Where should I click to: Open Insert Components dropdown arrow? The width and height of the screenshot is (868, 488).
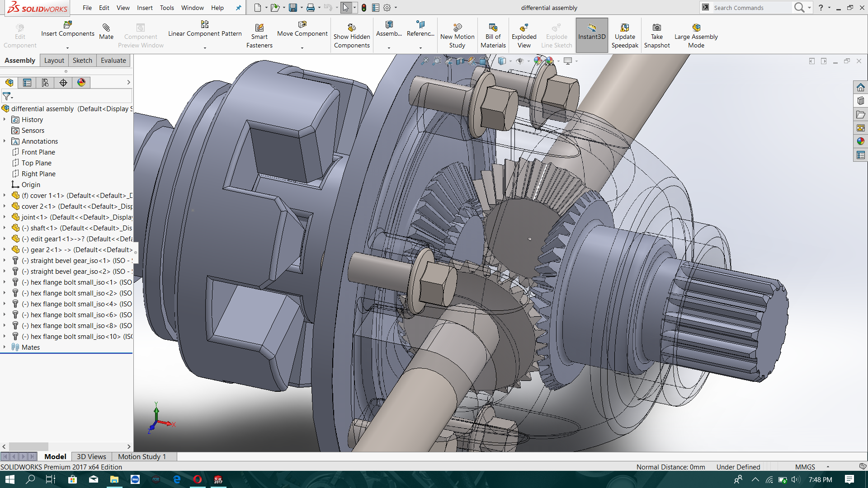tap(67, 48)
